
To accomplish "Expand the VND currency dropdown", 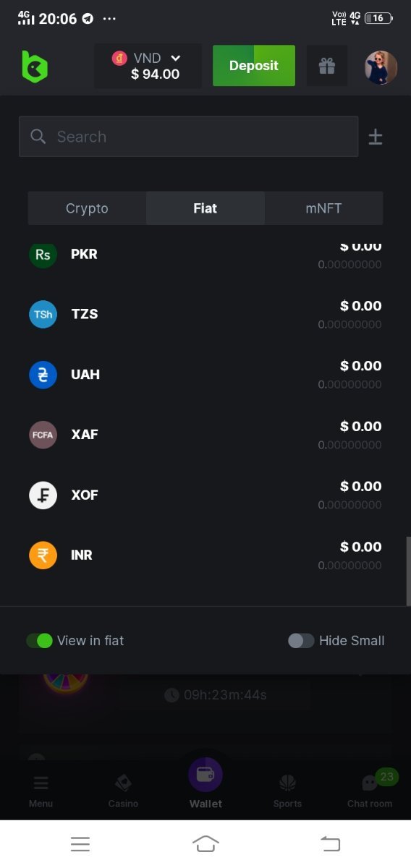I will coord(148,66).
